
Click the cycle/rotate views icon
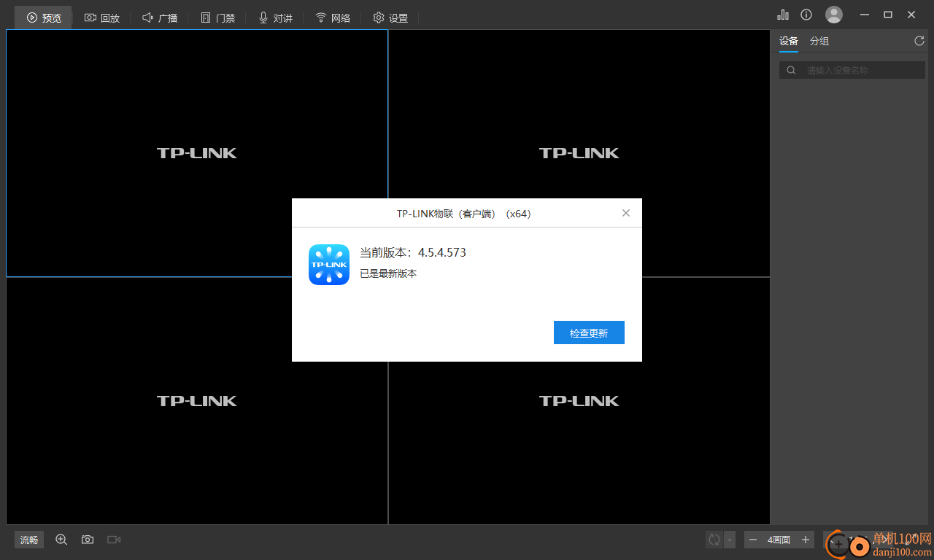point(714,540)
